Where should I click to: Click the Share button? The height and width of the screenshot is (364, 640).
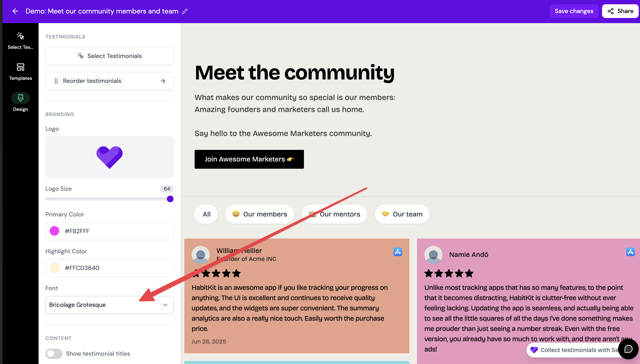coord(620,11)
